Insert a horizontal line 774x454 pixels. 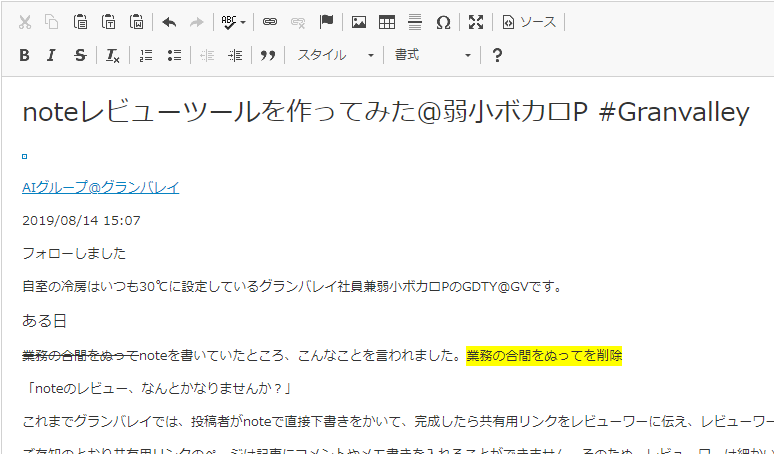pos(414,21)
